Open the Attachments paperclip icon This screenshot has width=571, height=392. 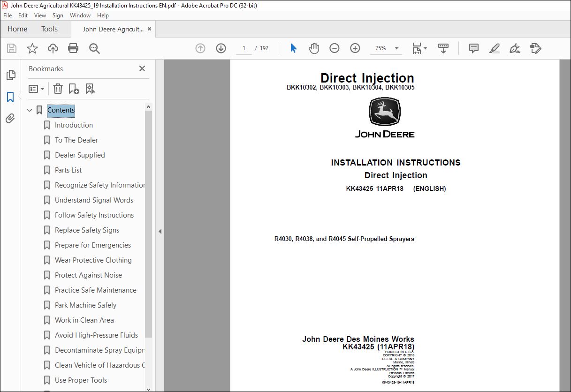pyautogui.click(x=10, y=118)
